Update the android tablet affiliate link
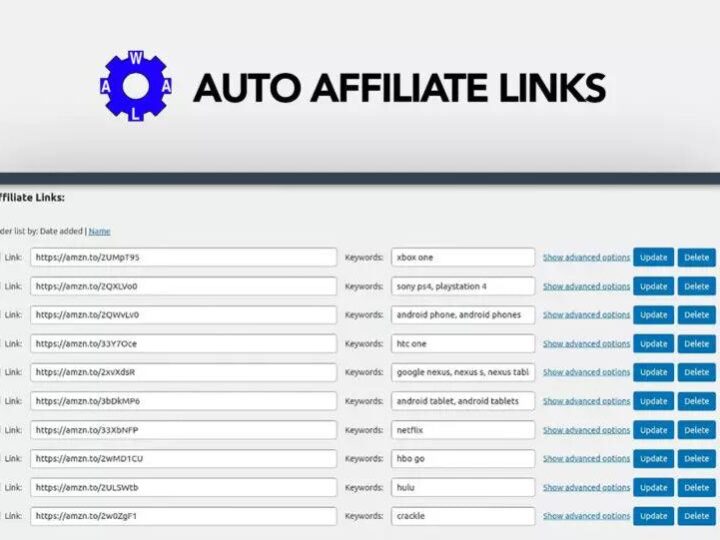This screenshot has height=540, width=720. (x=653, y=401)
